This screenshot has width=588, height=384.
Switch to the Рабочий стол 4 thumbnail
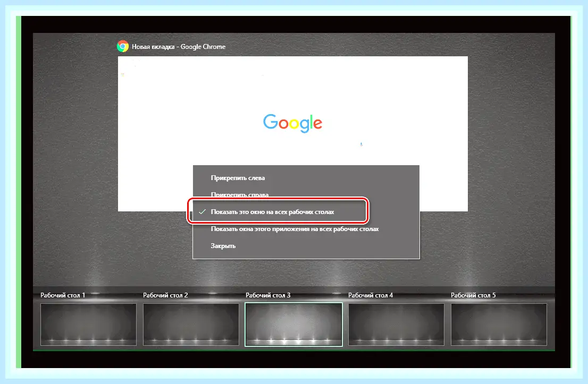point(396,325)
